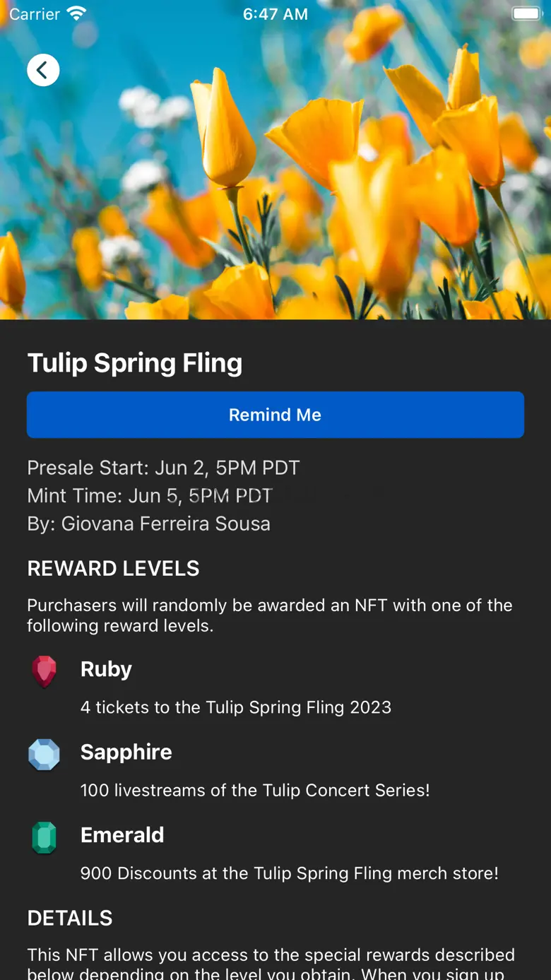Select the Ruby reward level title

[106, 669]
